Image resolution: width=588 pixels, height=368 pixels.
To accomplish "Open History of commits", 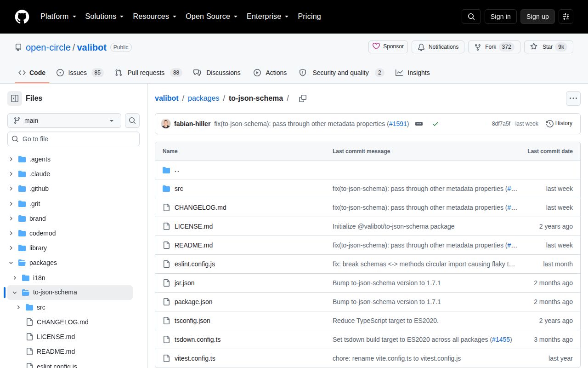I will click(x=559, y=123).
